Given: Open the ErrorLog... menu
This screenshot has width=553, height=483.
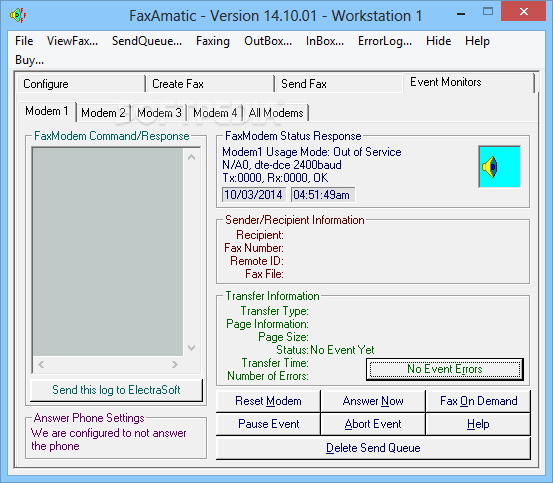Looking at the screenshot, I should (385, 41).
